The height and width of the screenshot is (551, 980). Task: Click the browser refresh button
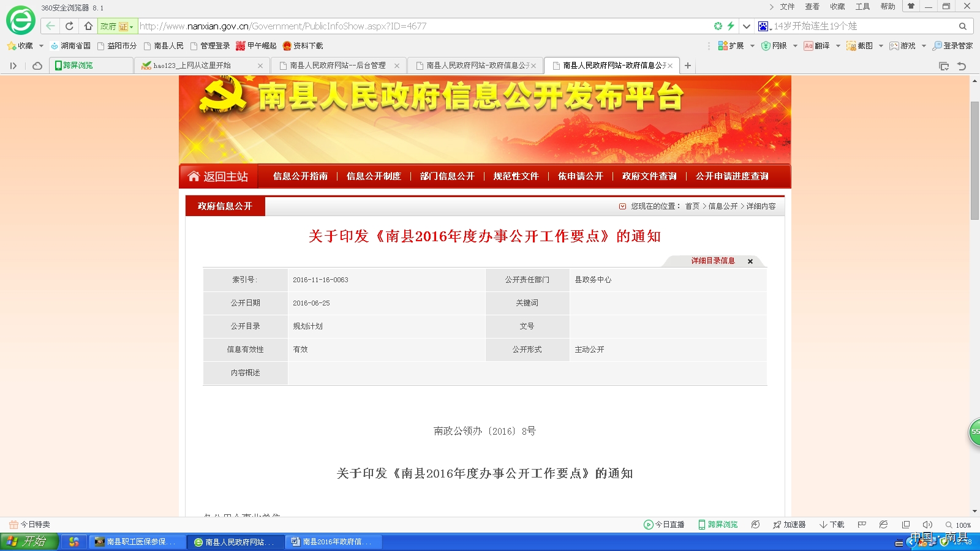point(69,26)
